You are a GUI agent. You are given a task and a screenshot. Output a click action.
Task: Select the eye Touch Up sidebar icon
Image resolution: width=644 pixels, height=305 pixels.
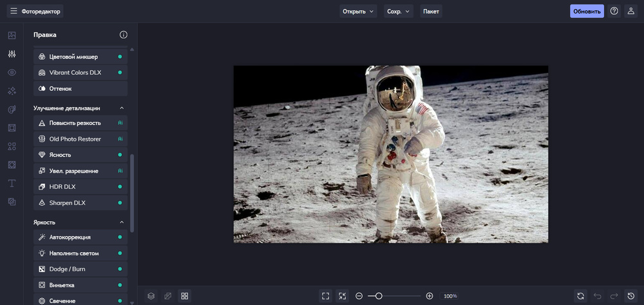pos(12,72)
